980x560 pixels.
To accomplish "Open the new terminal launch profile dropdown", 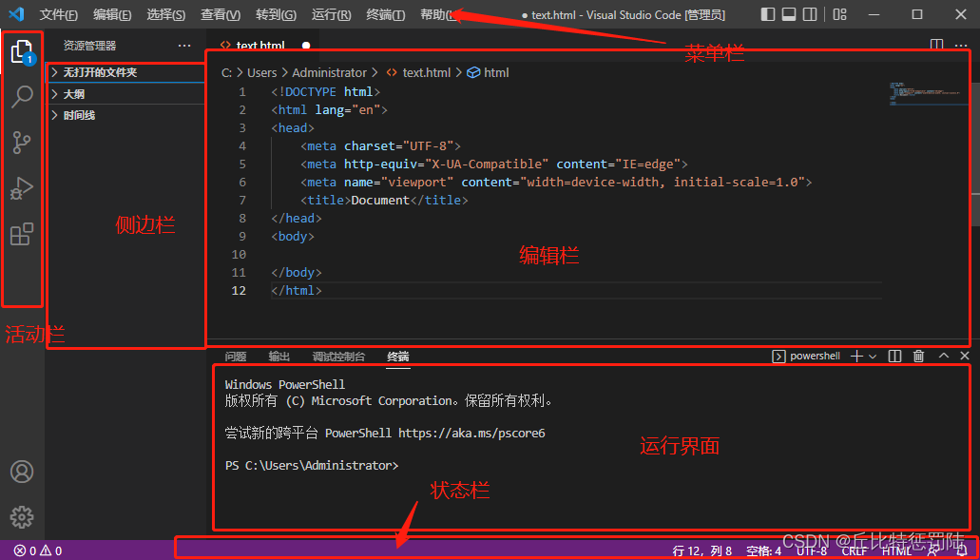I will coord(873,357).
